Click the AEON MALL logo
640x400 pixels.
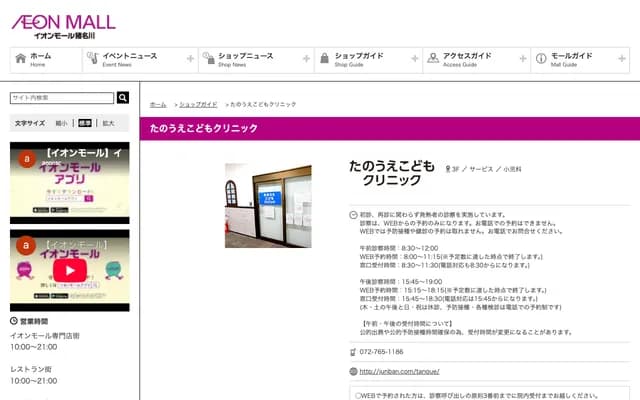[64, 27]
